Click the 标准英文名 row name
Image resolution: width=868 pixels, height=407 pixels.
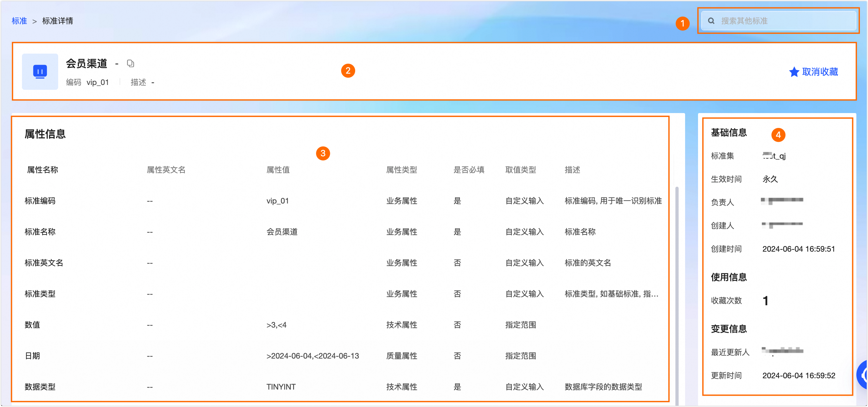pyautogui.click(x=44, y=263)
